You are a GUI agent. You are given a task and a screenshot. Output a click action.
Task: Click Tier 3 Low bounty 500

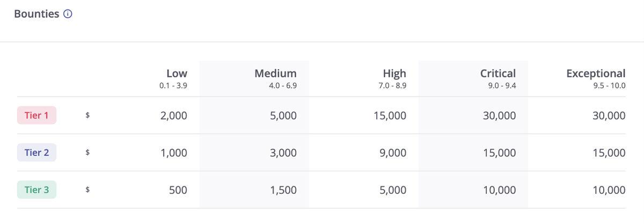pyautogui.click(x=178, y=190)
